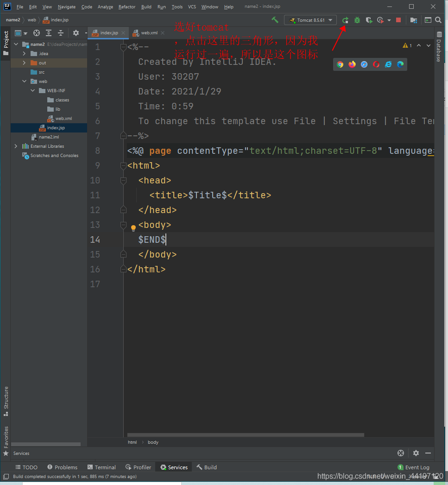Open the Tomcat 8.5.61 run configuration dropdown
448x485 pixels.
click(x=310, y=20)
